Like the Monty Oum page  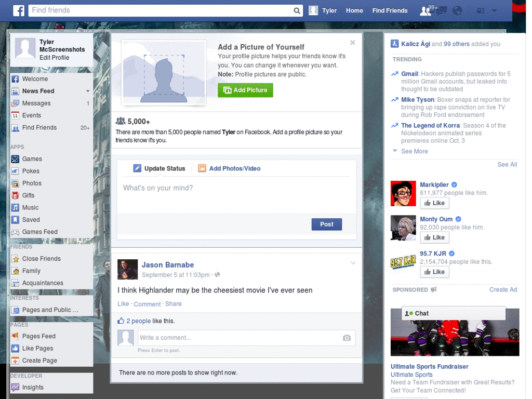(x=434, y=237)
